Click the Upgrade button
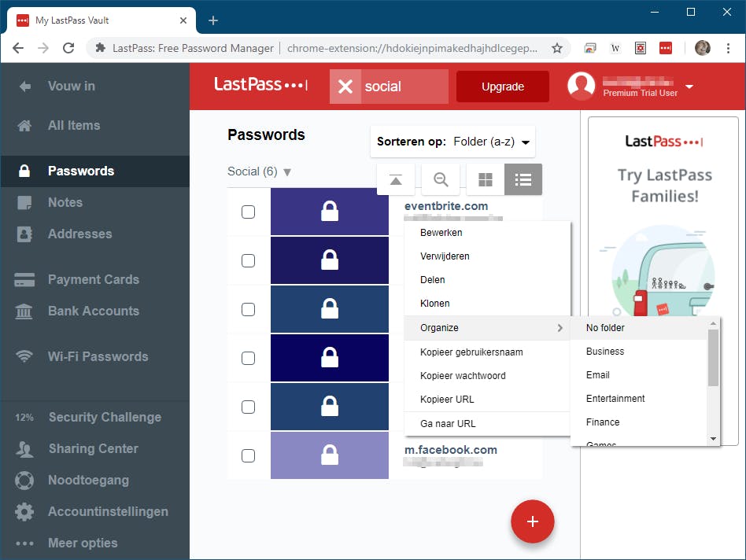Screen dimensions: 746x560 coord(502,87)
